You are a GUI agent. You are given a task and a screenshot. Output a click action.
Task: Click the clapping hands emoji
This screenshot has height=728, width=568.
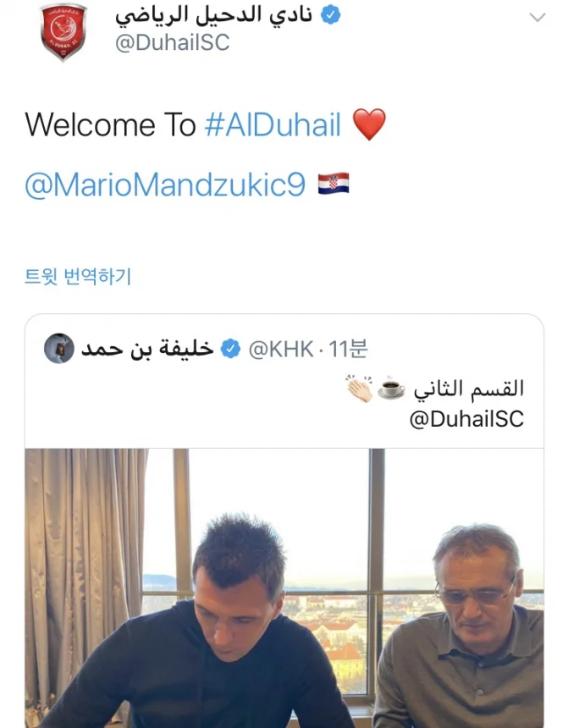(x=359, y=389)
